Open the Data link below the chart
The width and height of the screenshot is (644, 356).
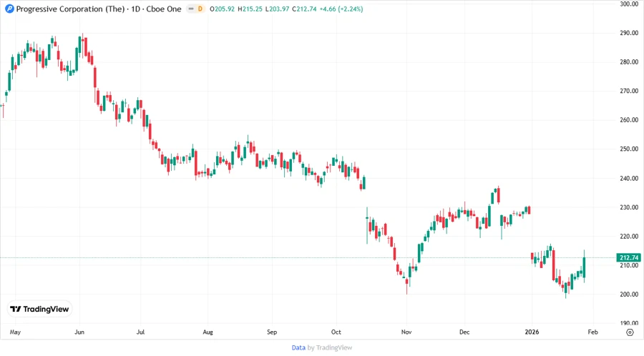coord(298,348)
